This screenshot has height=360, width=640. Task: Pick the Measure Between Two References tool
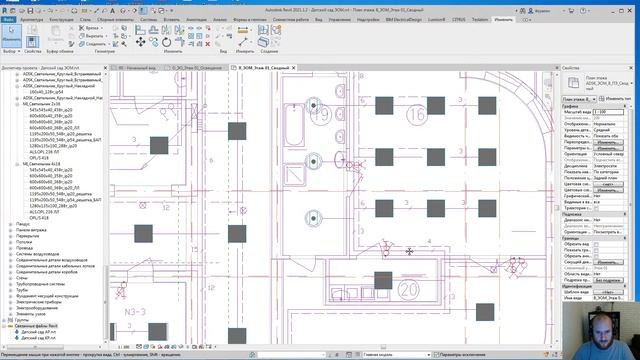(x=243, y=42)
